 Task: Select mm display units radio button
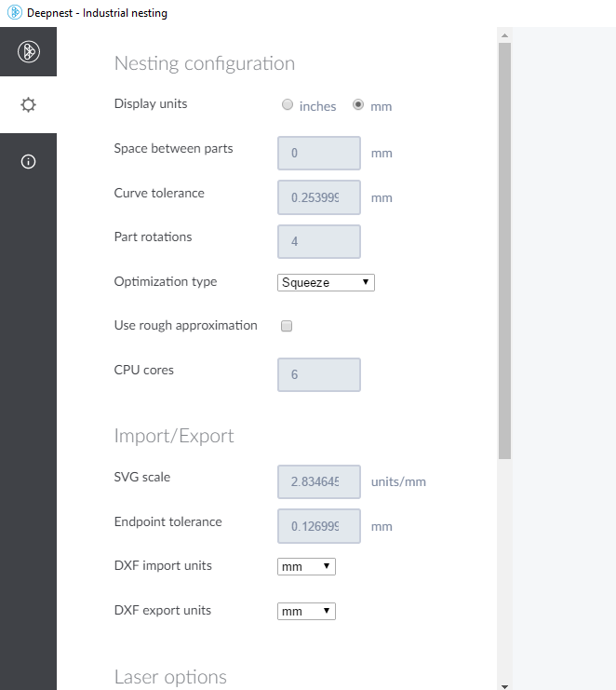click(358, 104)
